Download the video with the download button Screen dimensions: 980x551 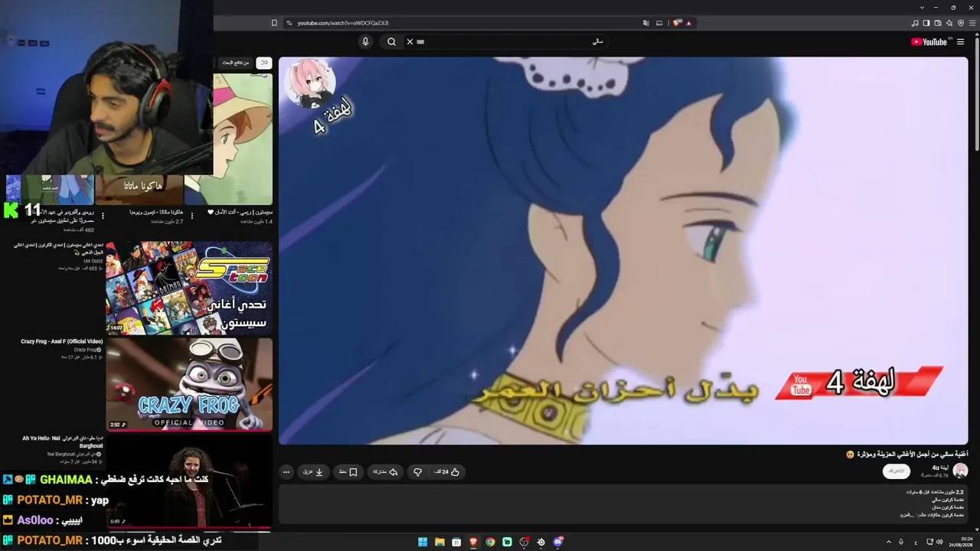coord(313,472)
